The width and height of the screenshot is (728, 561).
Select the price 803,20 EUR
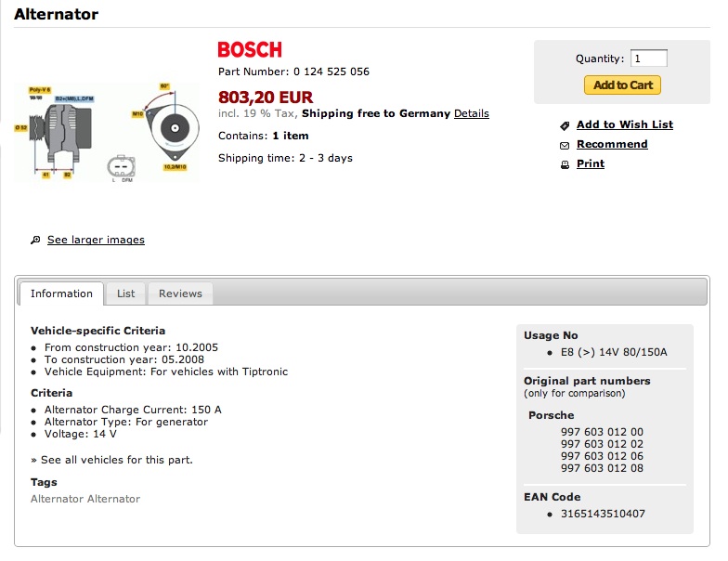[266, 98]
